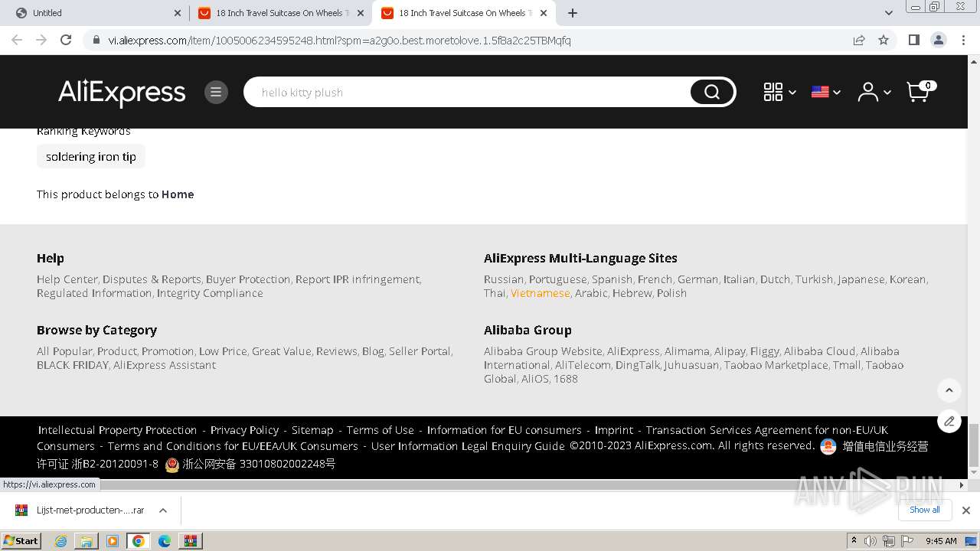
Task: Click the ICP license badge icon
Action: pyautogui.click(x=828, y=446)
